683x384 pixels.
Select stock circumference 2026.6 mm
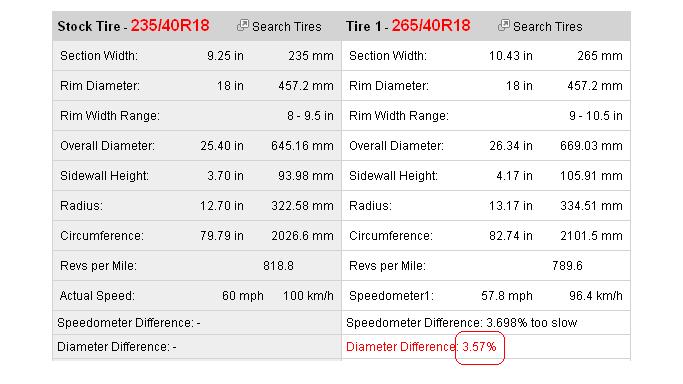pos(302,236)
